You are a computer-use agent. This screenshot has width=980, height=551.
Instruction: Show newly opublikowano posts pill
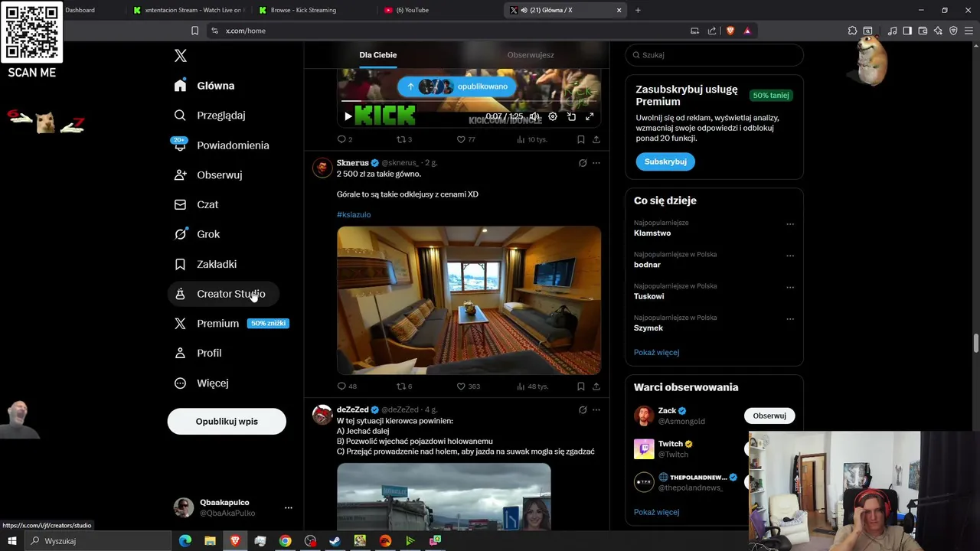pyautogui.click(x=458, y=86)
